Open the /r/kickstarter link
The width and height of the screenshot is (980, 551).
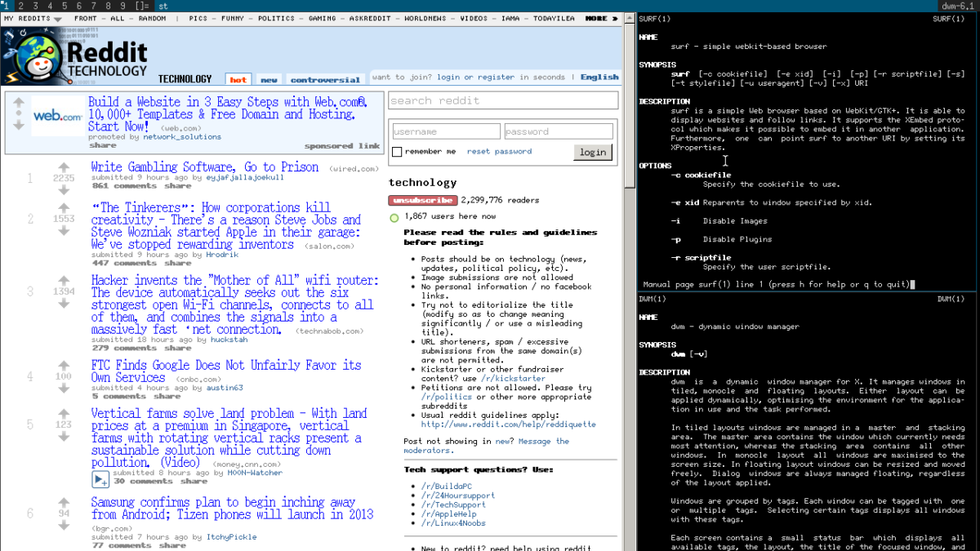(514, 379)
